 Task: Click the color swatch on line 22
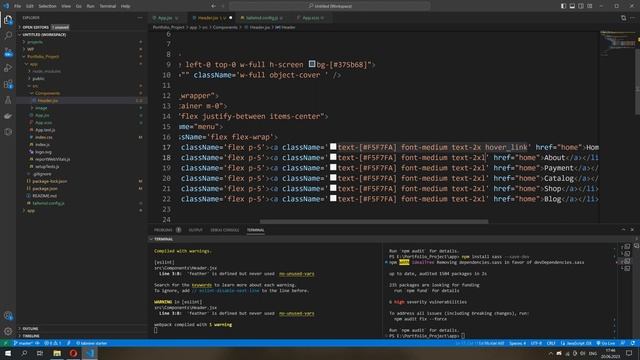pyautogui.click(x=333, y=198)
